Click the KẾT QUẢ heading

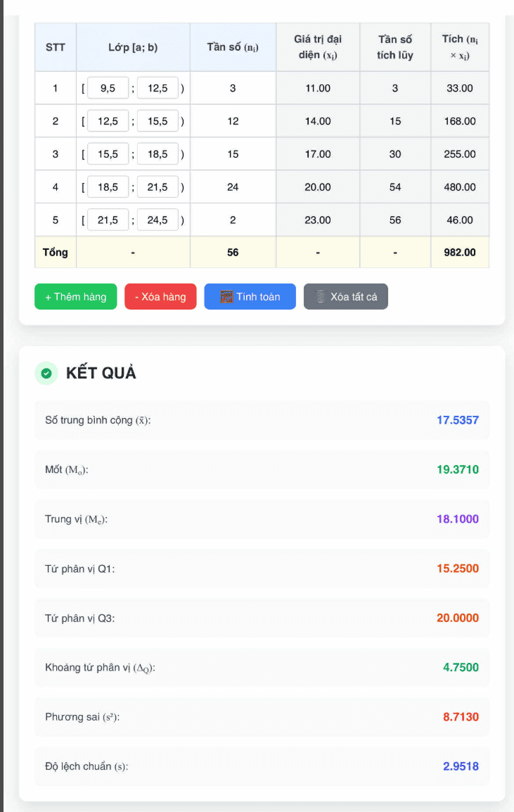tap(101, 373)
